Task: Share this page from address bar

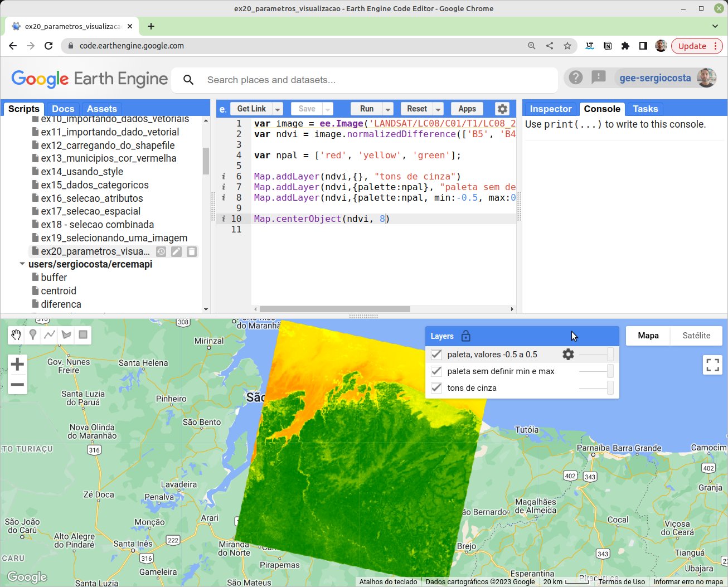Action: 550,46
